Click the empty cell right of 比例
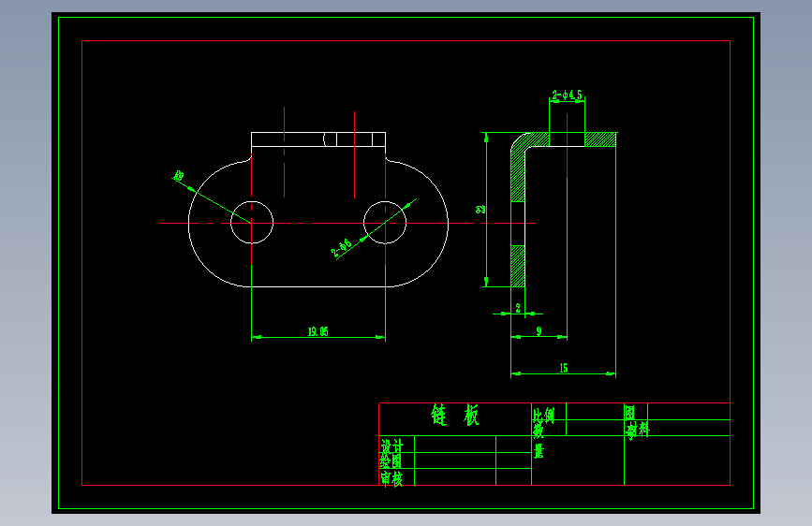Screen dimensions: 812x526 coord(595,412)
